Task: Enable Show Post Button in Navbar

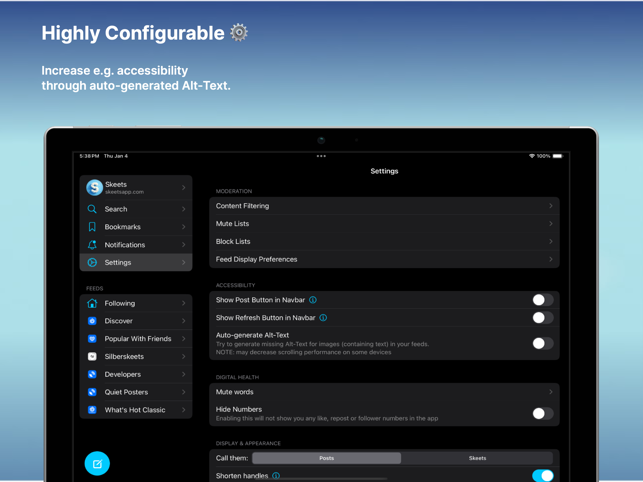Action: tap(542, 300)
